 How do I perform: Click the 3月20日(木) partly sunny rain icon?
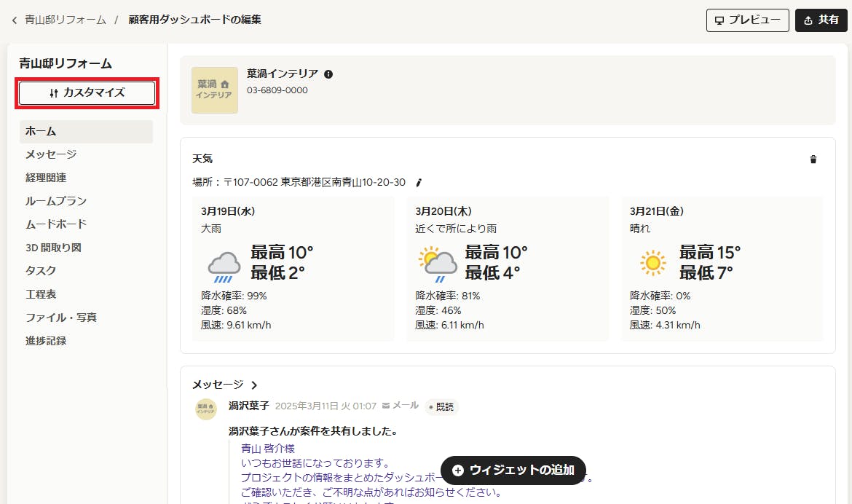tap(438, 264)
